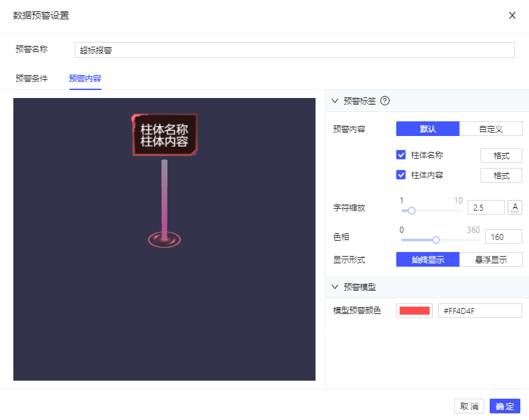This screenshot has width=529, height=420.
Task: Uncheck the 柱体名称 checkbox
Action: point(401,155)
